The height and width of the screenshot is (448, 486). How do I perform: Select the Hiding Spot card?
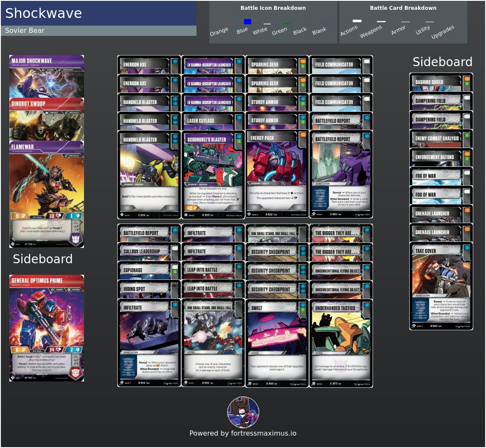tap(149, 289)
